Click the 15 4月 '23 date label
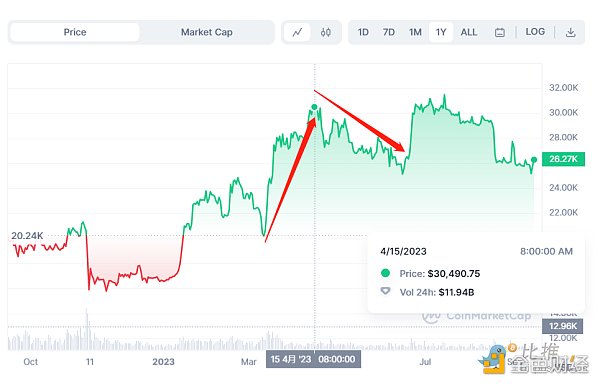 [x=313, y=359]
